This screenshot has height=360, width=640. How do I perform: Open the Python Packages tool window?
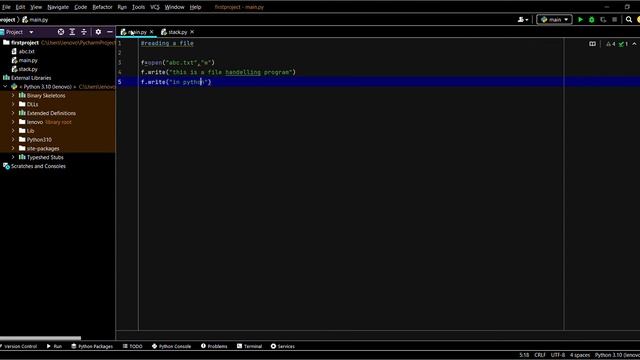92,346
